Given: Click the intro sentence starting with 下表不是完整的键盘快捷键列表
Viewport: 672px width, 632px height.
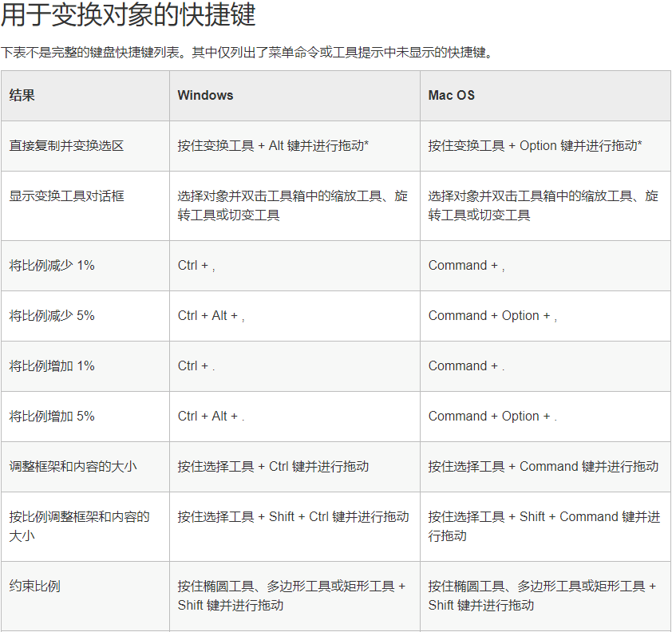Looking at the screenshot, I should click(x=247, y=53).
